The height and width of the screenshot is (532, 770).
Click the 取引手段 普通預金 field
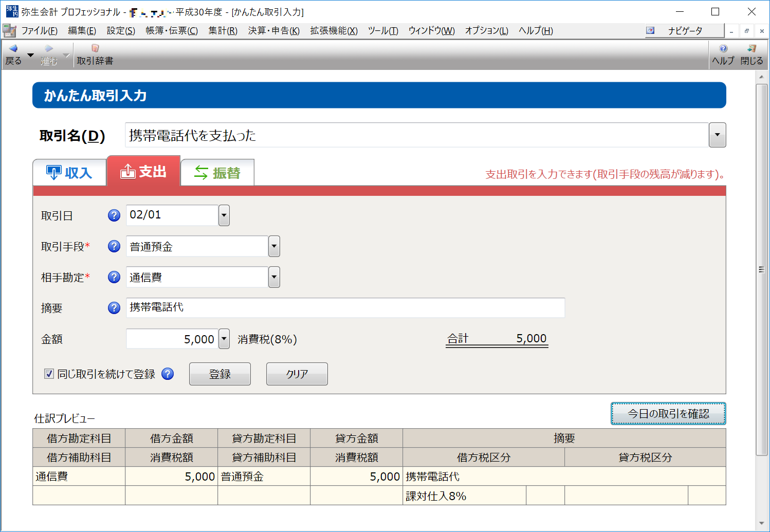pyautogui.click(x=197, y=246)
